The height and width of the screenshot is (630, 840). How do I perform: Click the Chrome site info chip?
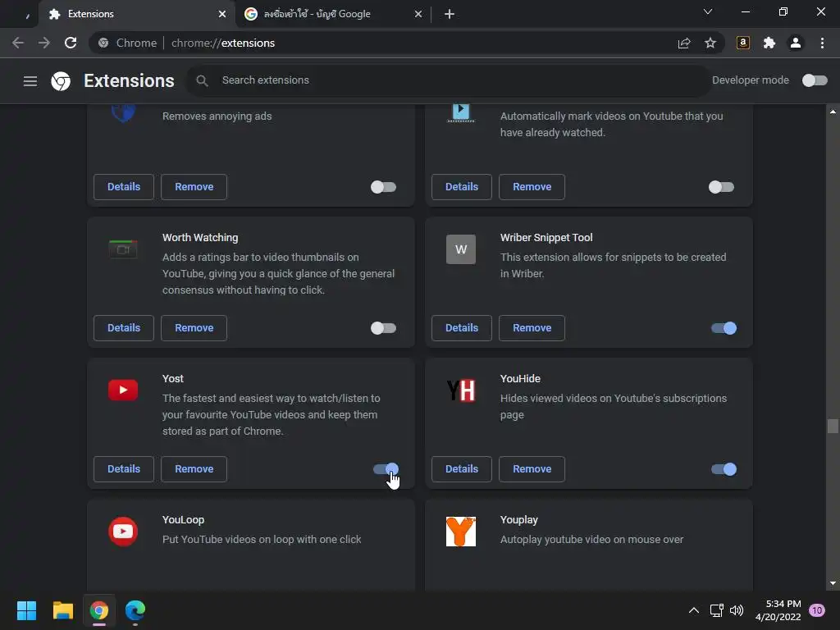click(x=129, y=43)
